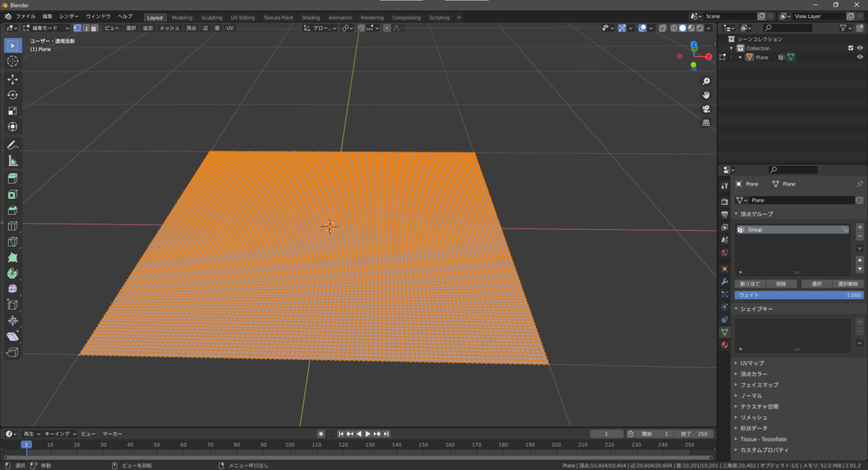
Task: Select the Rotate tool
Action: [13, 95]
